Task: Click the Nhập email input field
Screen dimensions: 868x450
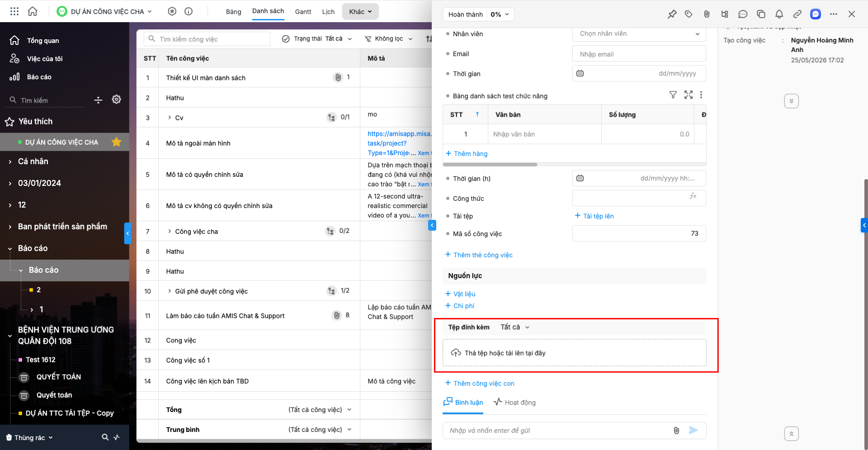Action: tap(639, 54)
